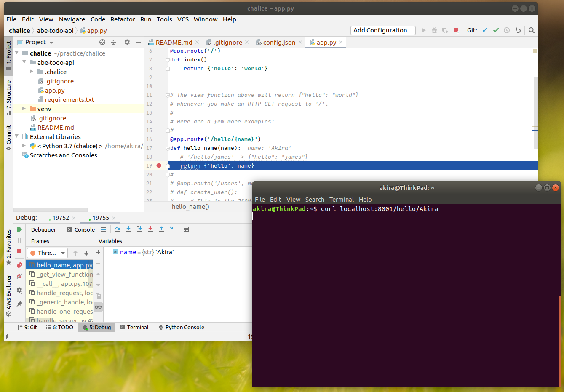Open View Breakpoints dialog icon

point(19,265)
